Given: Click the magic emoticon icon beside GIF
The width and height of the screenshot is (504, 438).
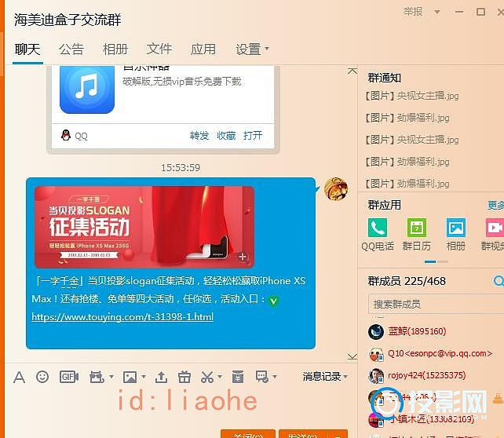Looking at the screenshot, I should coord(97,377).
